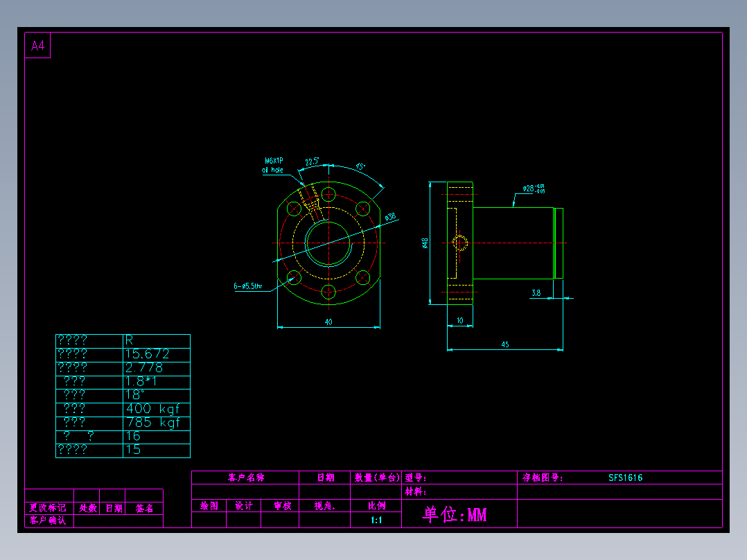Select the 存档图号: field label

(543, 478)
